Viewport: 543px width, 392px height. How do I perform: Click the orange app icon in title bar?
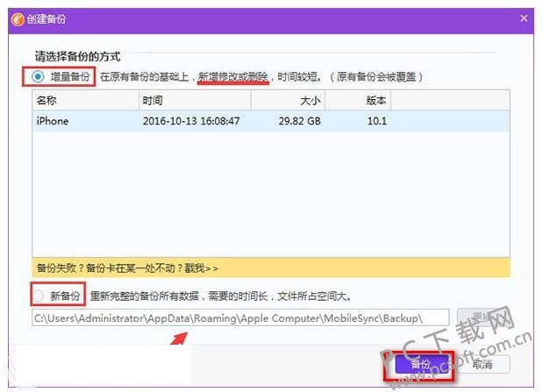tap(18, 18)
